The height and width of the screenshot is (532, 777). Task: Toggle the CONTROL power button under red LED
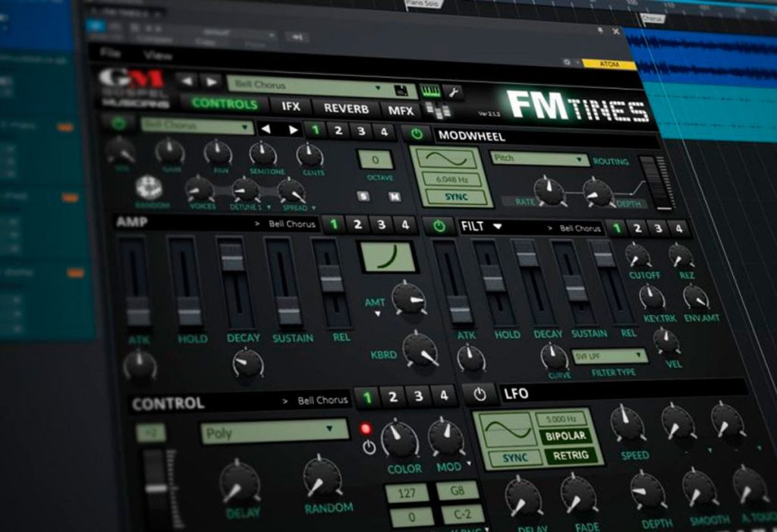tap(369, 447)
